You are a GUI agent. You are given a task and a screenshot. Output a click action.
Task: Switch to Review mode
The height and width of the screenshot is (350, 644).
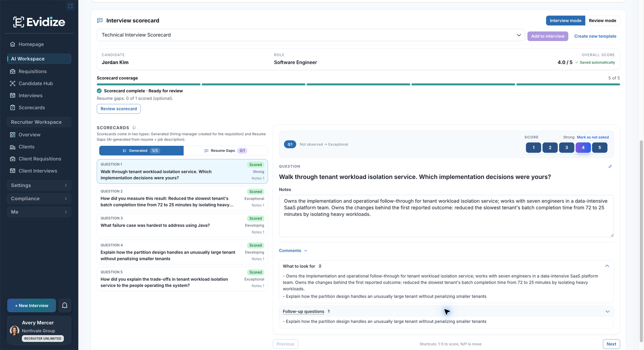(x=603, y=21)
